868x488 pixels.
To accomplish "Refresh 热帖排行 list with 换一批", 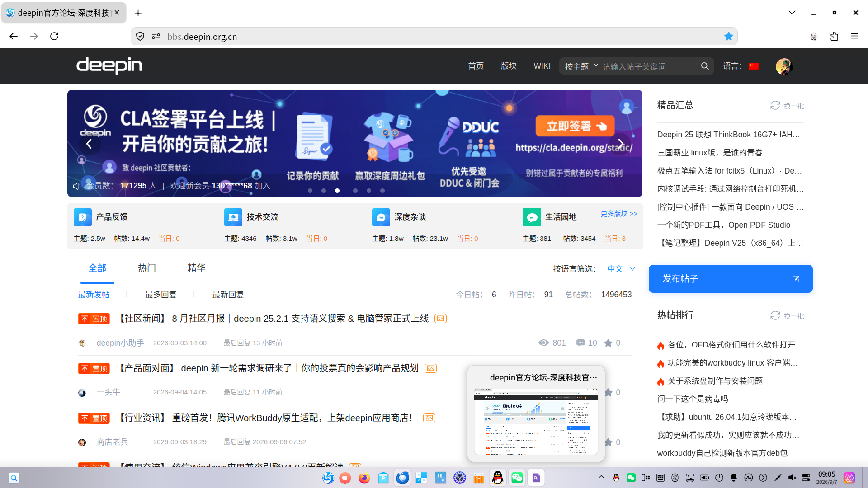I will [787, 316].
